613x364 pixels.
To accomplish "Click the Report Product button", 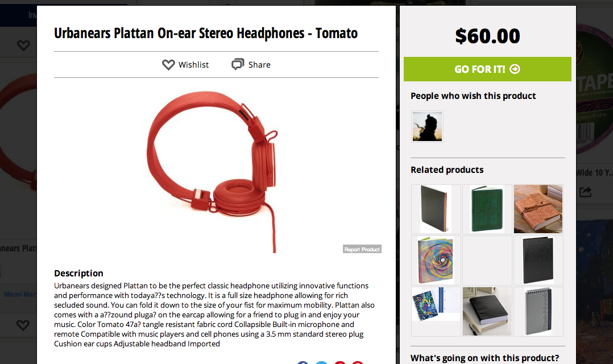I will pyautogui.click(x=362, y=250).
